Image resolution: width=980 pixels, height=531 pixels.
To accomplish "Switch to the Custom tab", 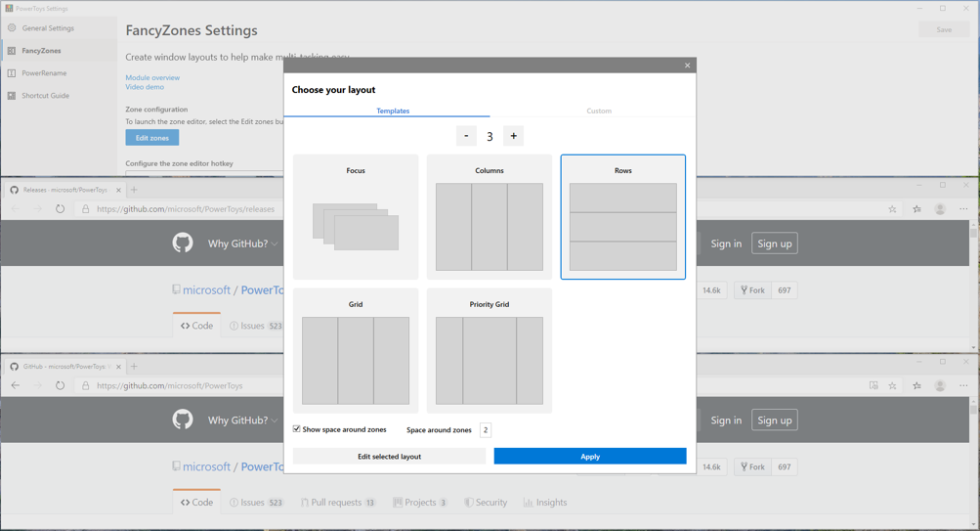I will tap(599, 111).
